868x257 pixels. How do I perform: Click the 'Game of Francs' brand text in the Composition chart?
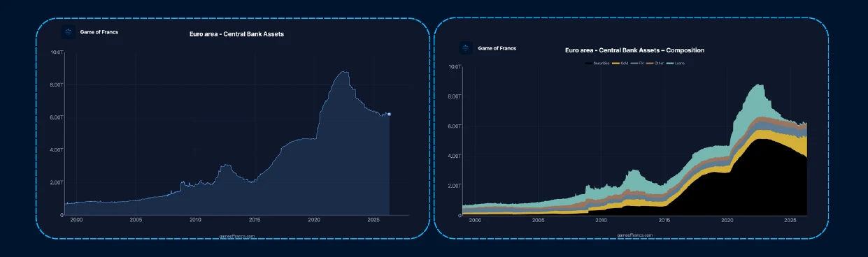click(497, 48)
